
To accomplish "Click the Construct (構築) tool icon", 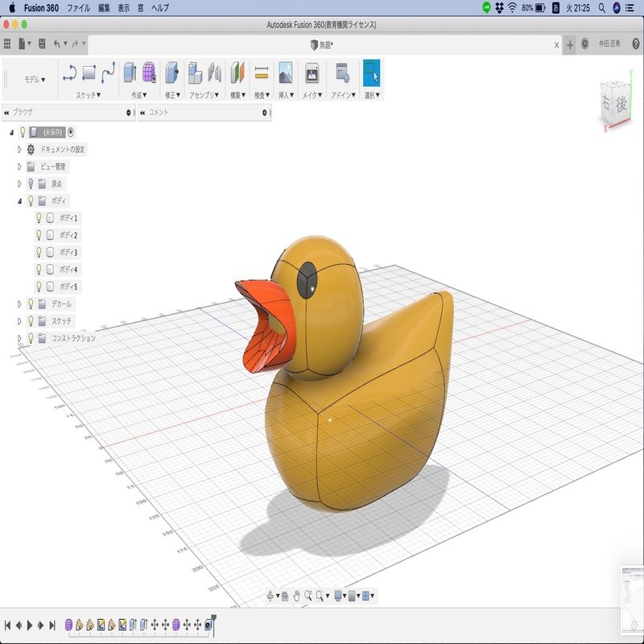I will 234,73.
